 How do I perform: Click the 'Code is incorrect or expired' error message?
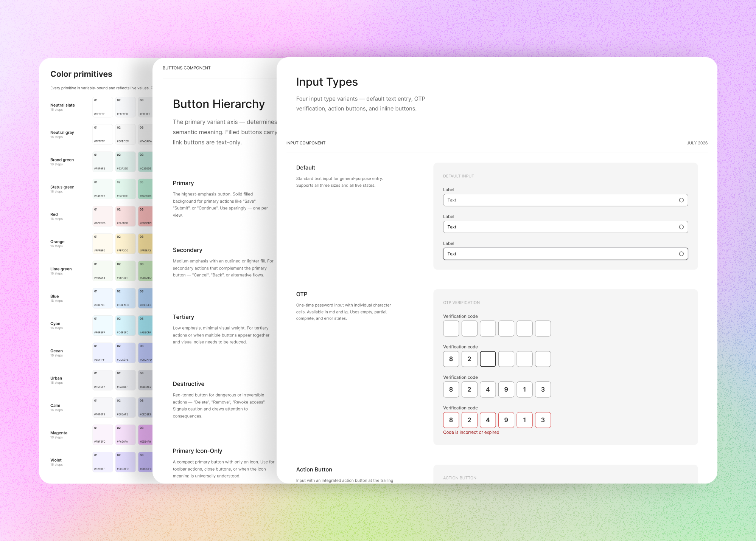coord(471,432)
